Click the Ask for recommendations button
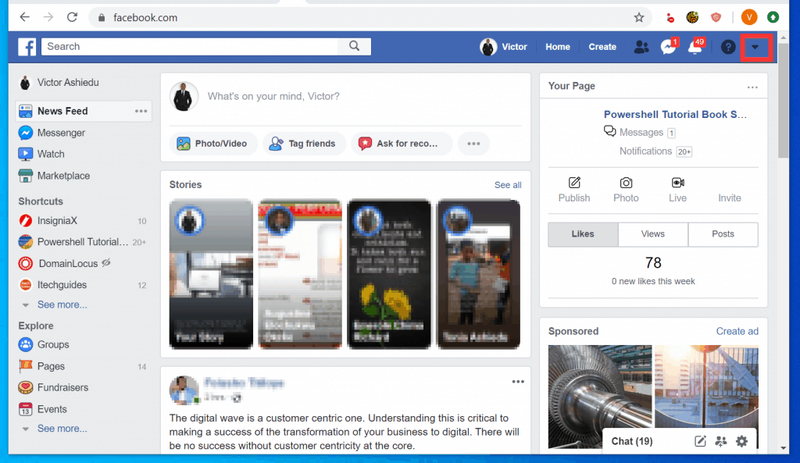This screenshot has width=800, height=463. pos(401,143)
